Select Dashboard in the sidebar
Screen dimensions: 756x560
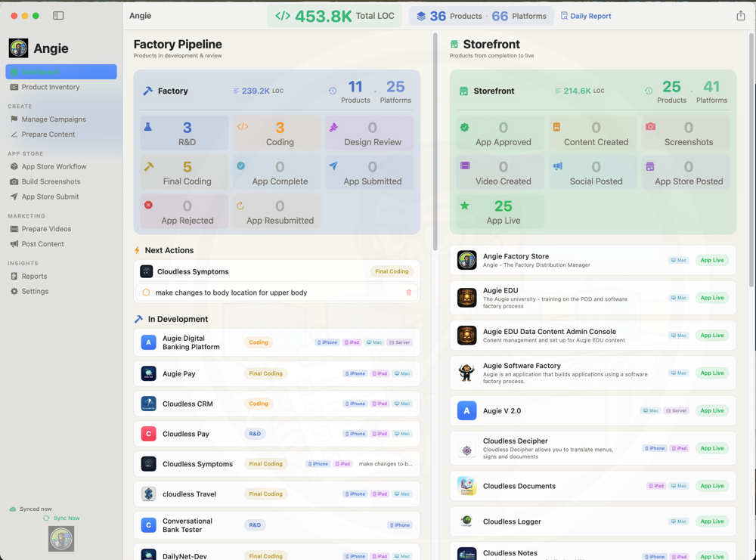pyautogui.click(x=61, y=72)
